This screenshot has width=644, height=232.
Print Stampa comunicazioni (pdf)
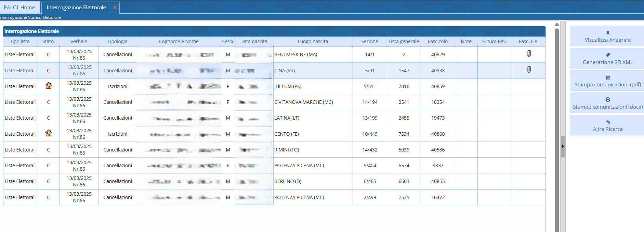(x=607, y=81)
